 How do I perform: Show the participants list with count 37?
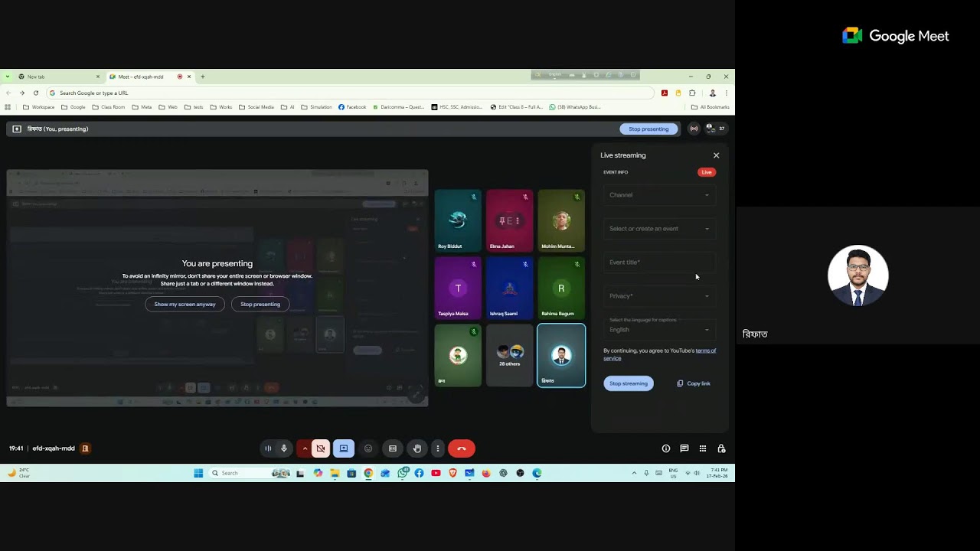coord(715,129)
